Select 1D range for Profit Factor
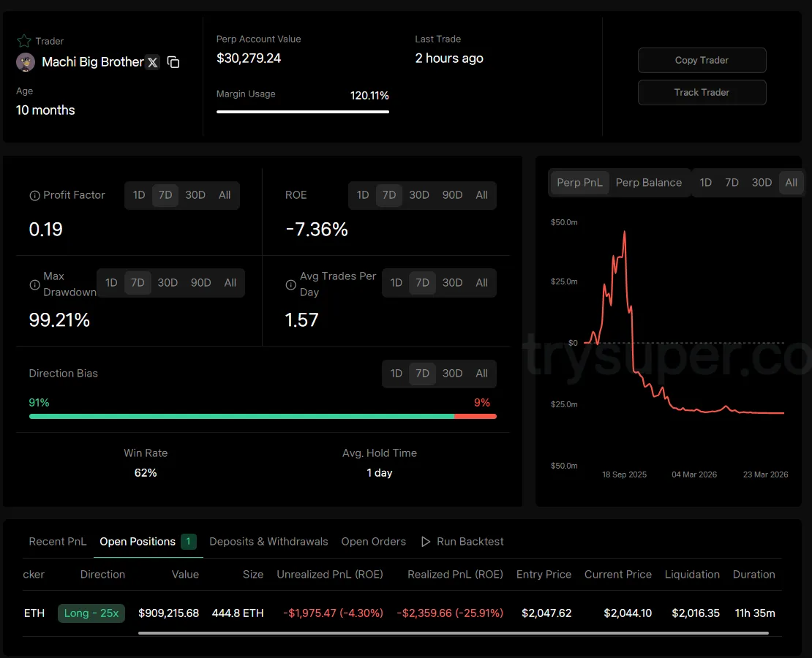812x658 pixels. (139, 195)
